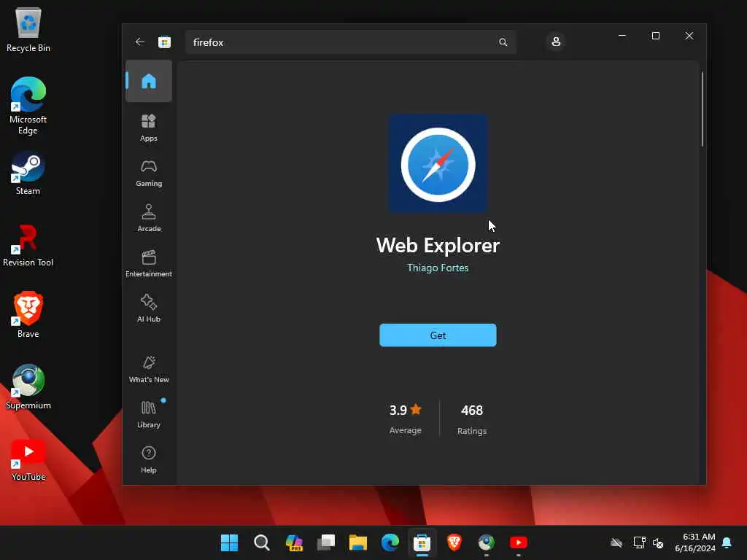This screenshot has height=560, width=747.
Task: Select the Brave desktop shortcut
Action: click(28, 315)
